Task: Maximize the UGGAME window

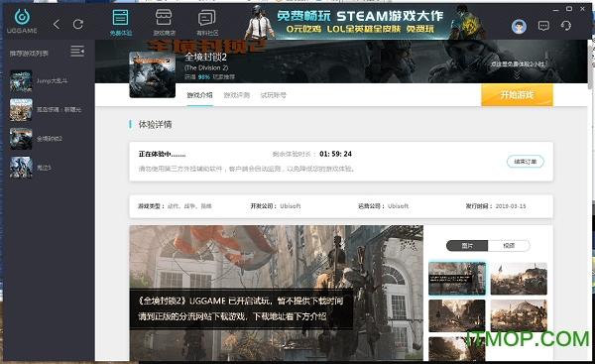Action: [569, 9]
